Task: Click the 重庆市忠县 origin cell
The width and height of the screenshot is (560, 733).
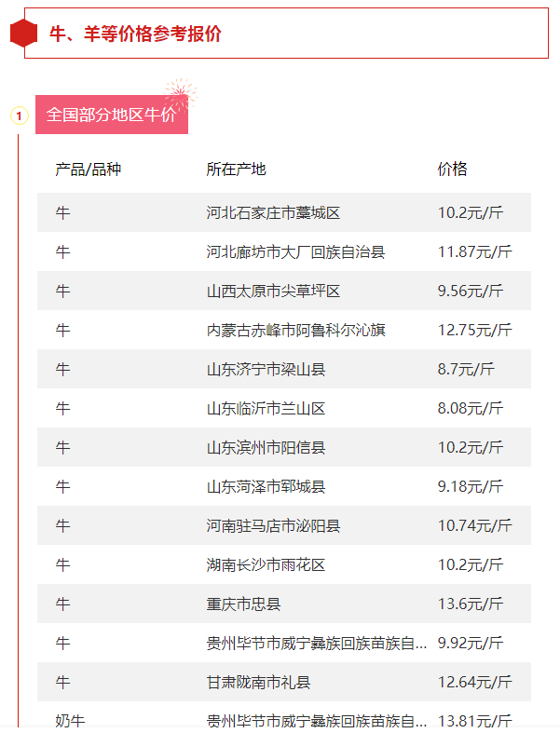Action: tap(243, 604)
